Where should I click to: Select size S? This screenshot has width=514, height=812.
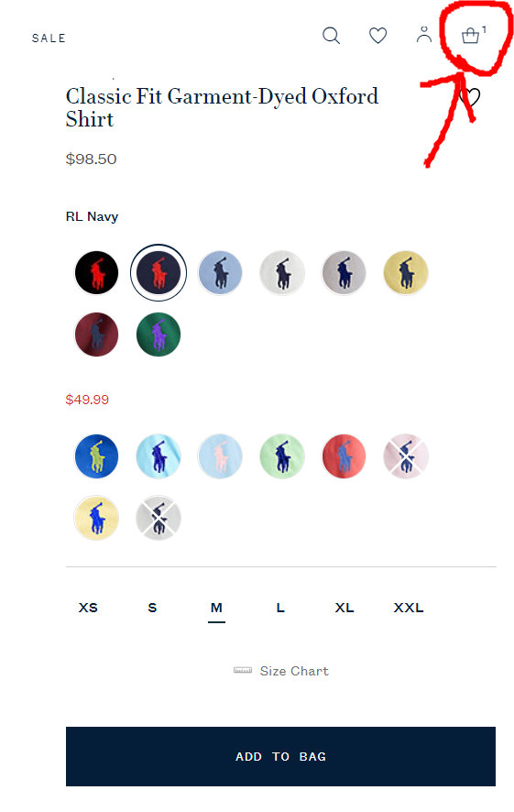click(x=152, y=608)
